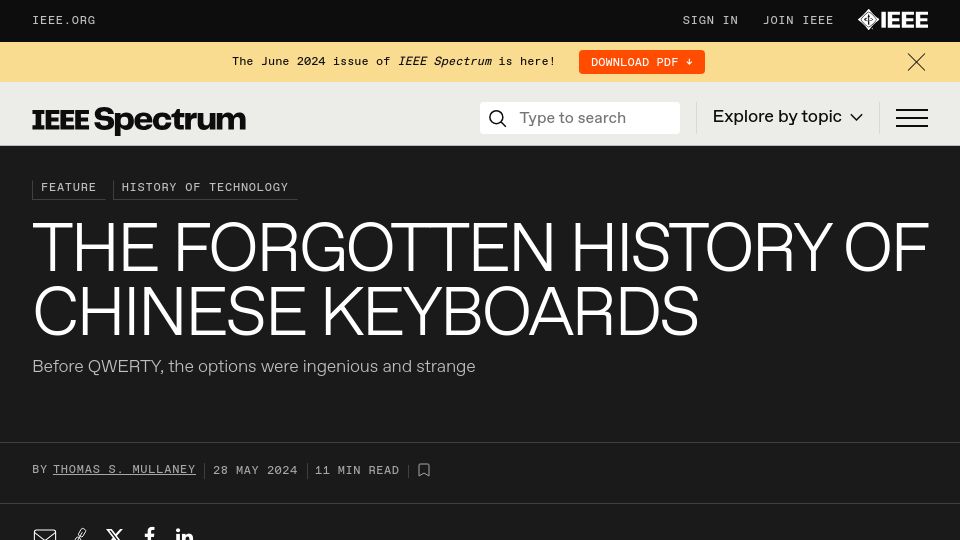
Task: Click the search magnifier icon
Action: pyautogui.click(x=498, y=118)
